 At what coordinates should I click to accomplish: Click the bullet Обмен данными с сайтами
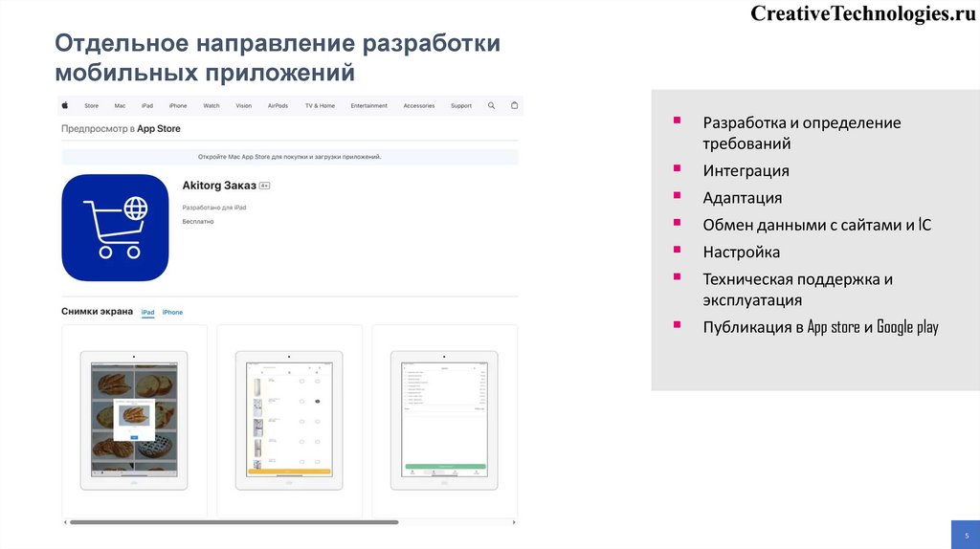[817, 225]
